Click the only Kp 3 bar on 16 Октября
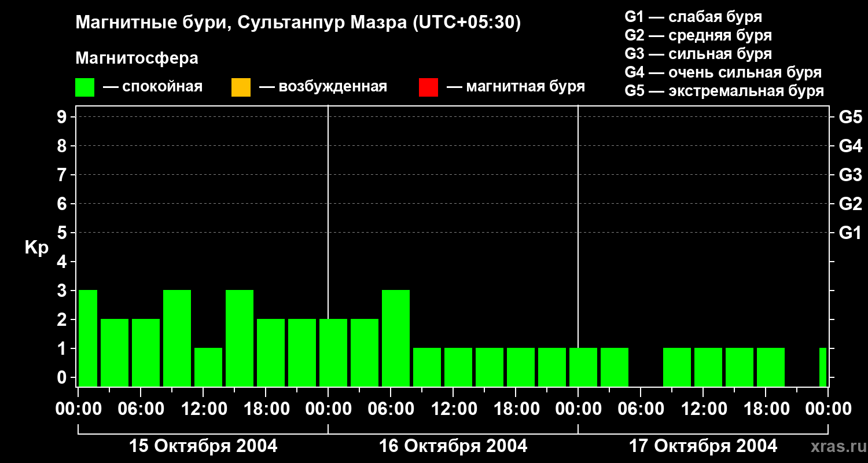This screenshot has height=463, width=868. [x=396, y=338]
